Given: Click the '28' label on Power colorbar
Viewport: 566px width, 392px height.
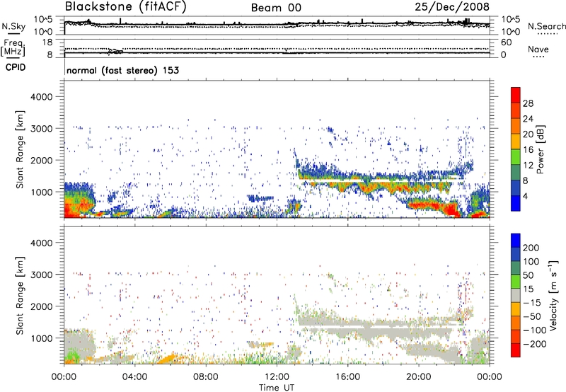Looking at the screenshot, I should click(x=528, y=103).
